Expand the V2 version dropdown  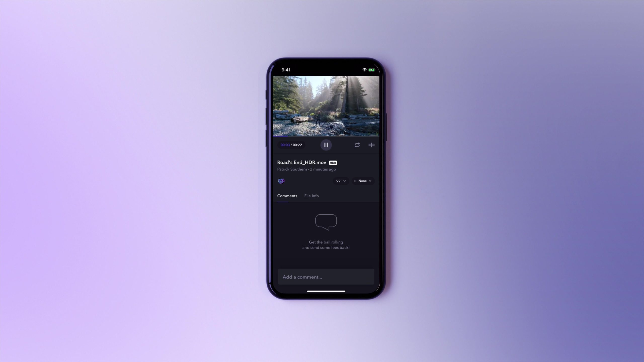tap(341, 181)
